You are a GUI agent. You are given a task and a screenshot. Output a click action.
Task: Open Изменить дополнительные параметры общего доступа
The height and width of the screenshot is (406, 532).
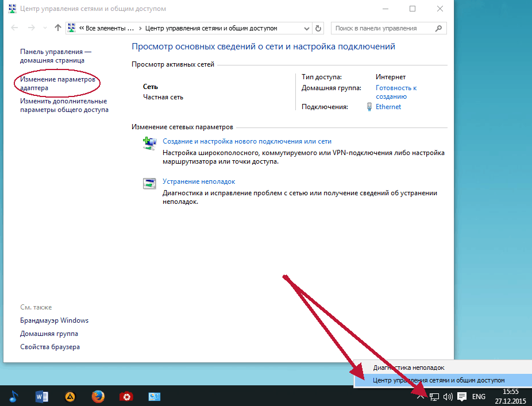coord(64,105)
